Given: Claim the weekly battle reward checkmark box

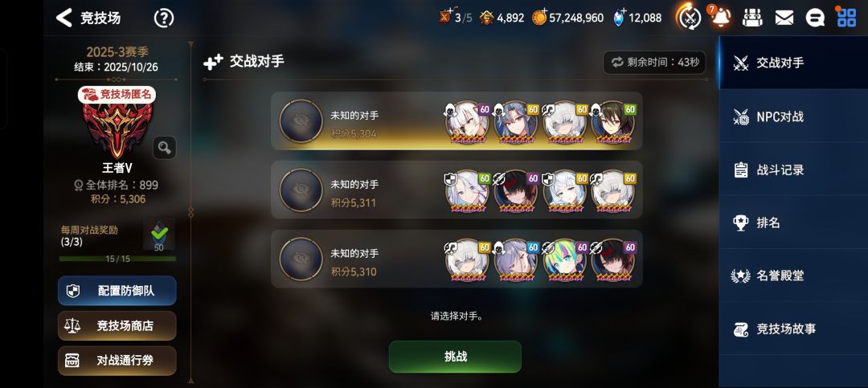Looking at the screenshot, I should click(159, 235).
